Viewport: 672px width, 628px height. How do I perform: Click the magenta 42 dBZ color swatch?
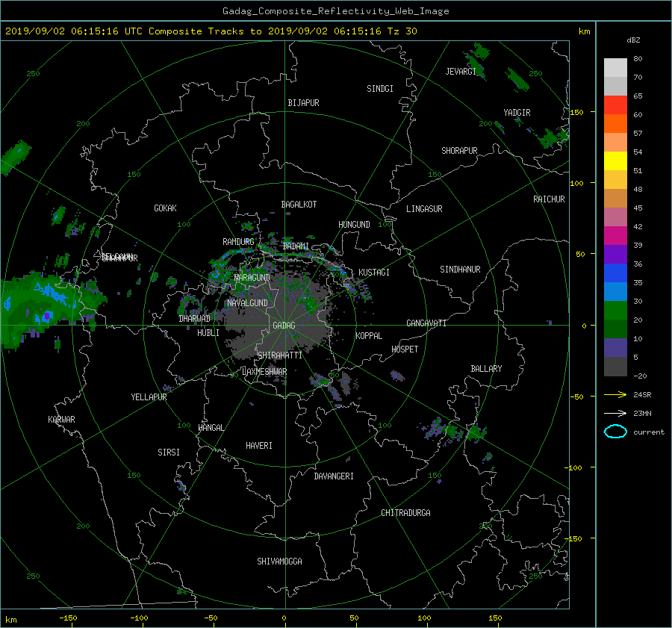click(615, 236)
